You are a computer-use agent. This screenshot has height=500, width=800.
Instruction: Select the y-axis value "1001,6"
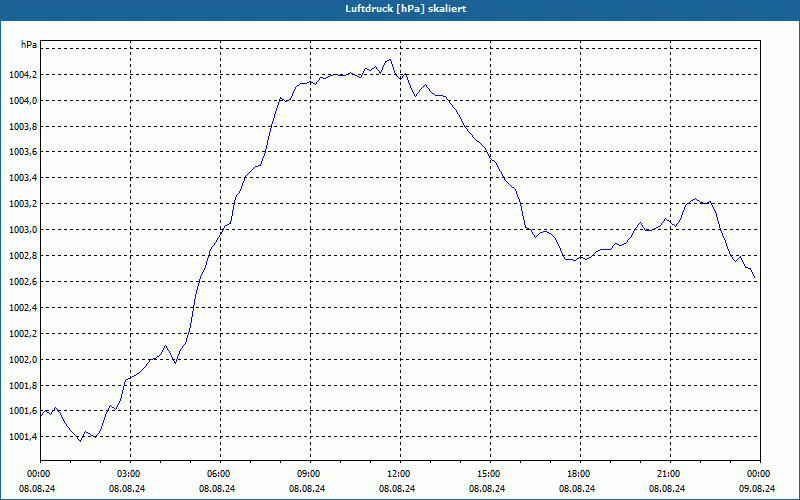point(23,411)
